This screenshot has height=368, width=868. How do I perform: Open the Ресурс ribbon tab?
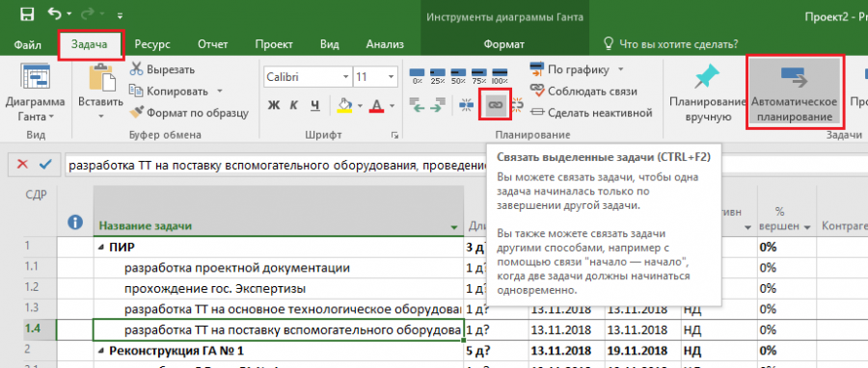point(152,44)
